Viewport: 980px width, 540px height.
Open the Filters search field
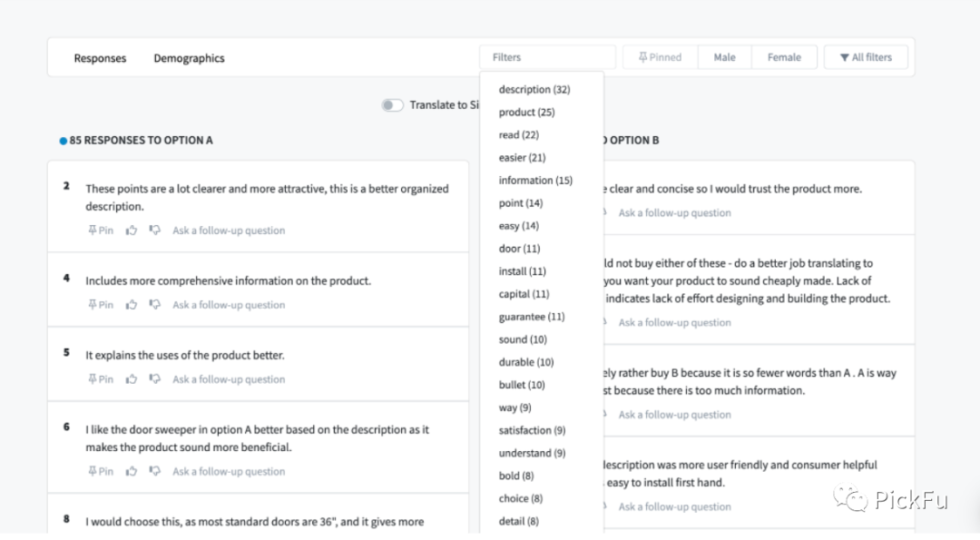pos(547,57)
